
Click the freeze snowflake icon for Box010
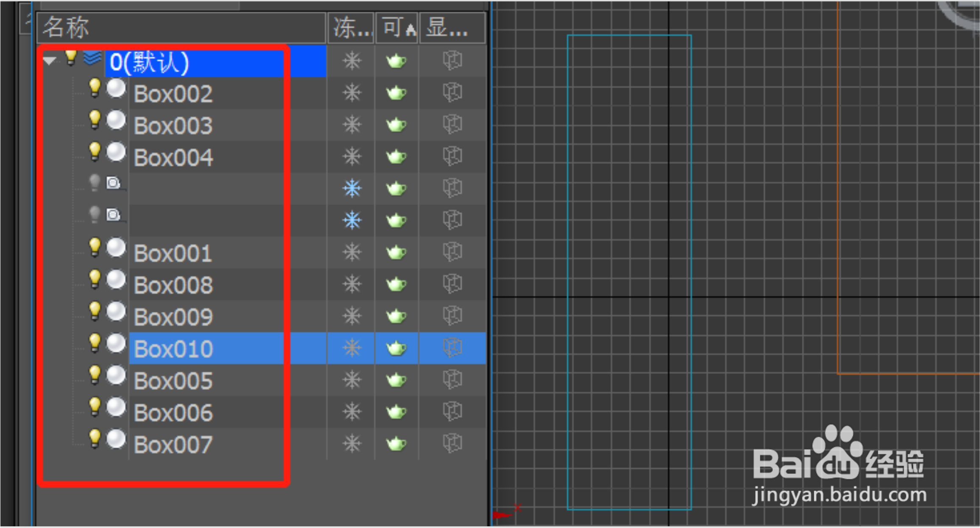click(352, 348)
